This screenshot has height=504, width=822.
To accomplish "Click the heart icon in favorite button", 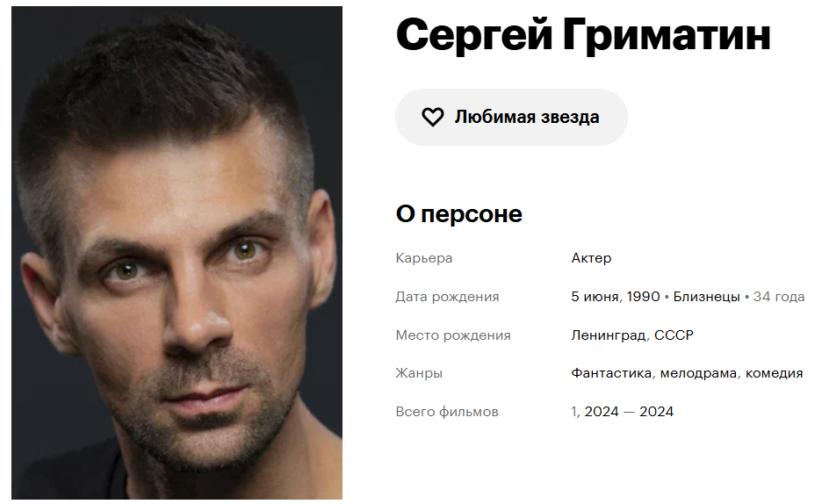I will click(x=432, y=117).
